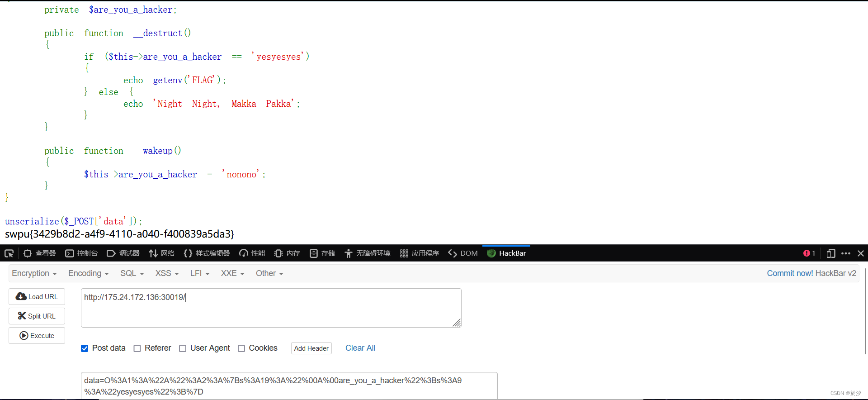This screenshot has height=400, width=868.
Task: Open devtools more options menu
Action: 846,253
